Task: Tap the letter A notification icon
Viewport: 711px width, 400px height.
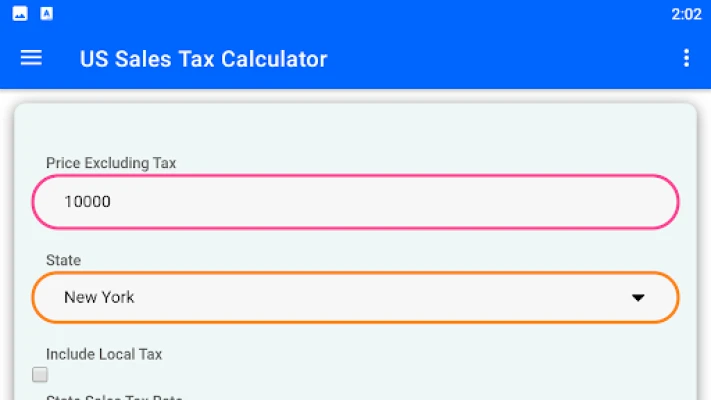Action: point(46,14)
